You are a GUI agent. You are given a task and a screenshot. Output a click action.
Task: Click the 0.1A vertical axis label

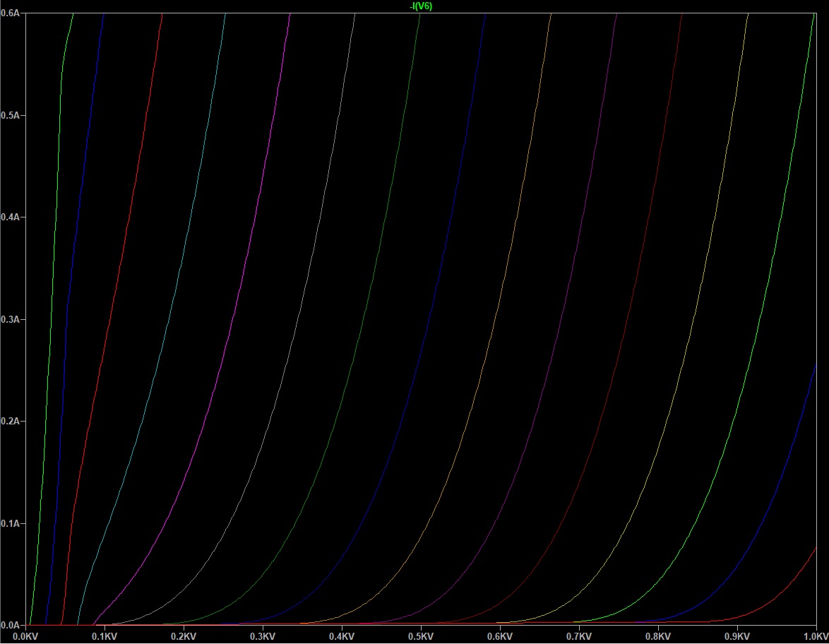(x=10, y=523)
